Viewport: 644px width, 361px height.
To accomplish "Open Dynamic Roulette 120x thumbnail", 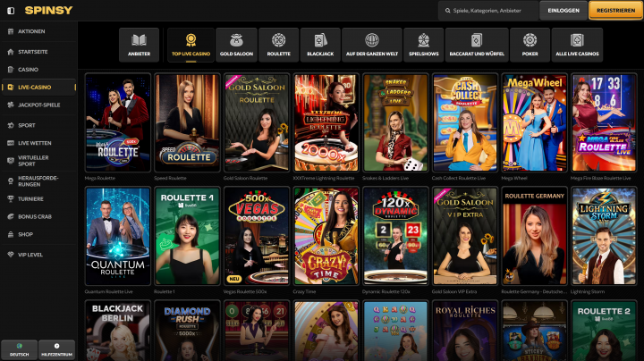I will coord(395,236).
